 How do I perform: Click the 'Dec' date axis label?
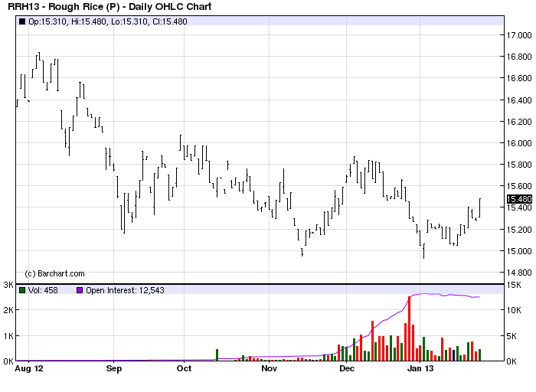[347, 368]
